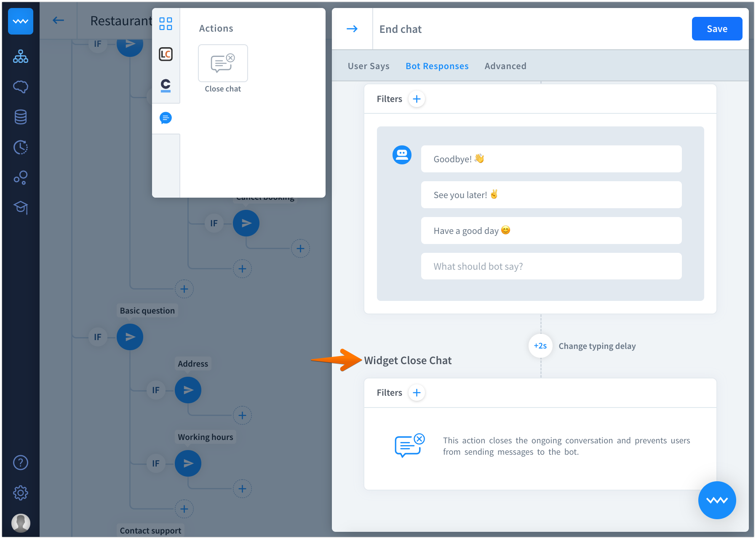Viewport: 756px width, 539px height.
Task: Select the LiveChat LC category icon
Action: pos(166,54)
